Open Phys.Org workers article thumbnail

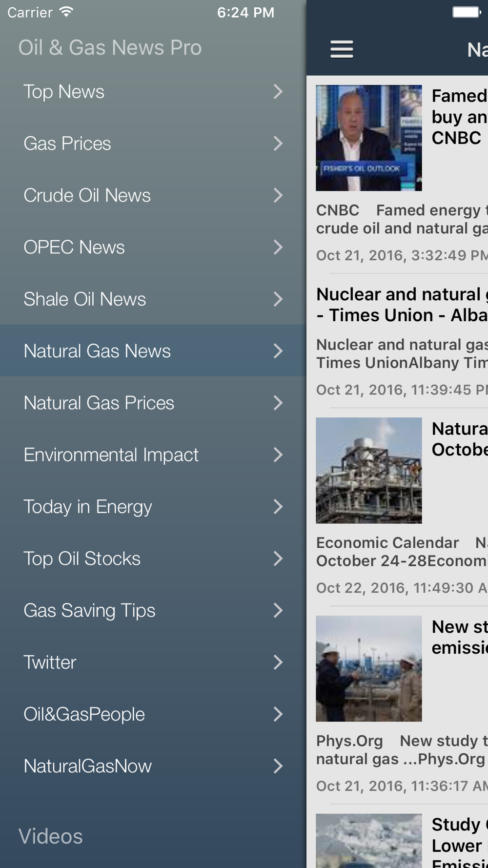click(x=369, y=668)
